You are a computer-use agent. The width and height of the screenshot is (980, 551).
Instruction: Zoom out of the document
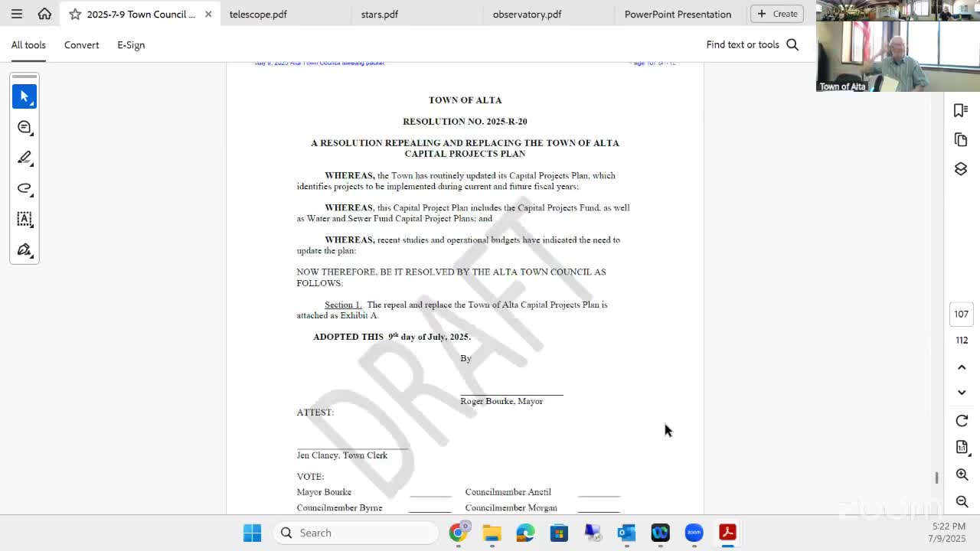pos(962,502)
